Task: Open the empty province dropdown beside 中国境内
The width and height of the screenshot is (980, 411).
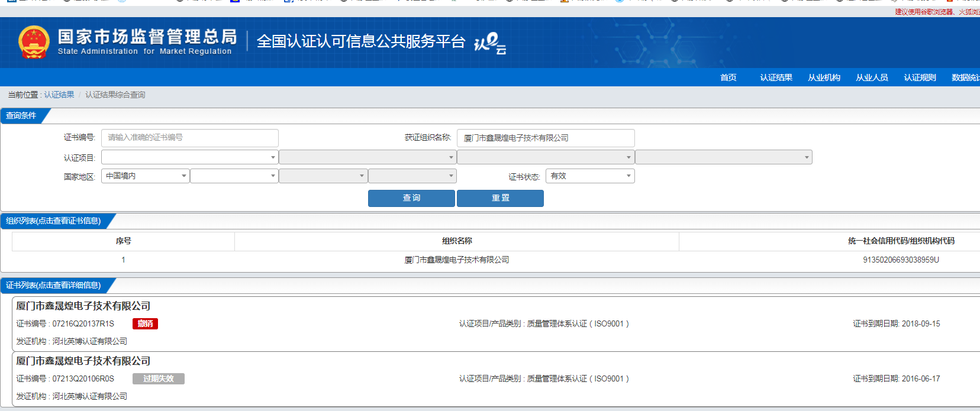Action: (234, 176)
